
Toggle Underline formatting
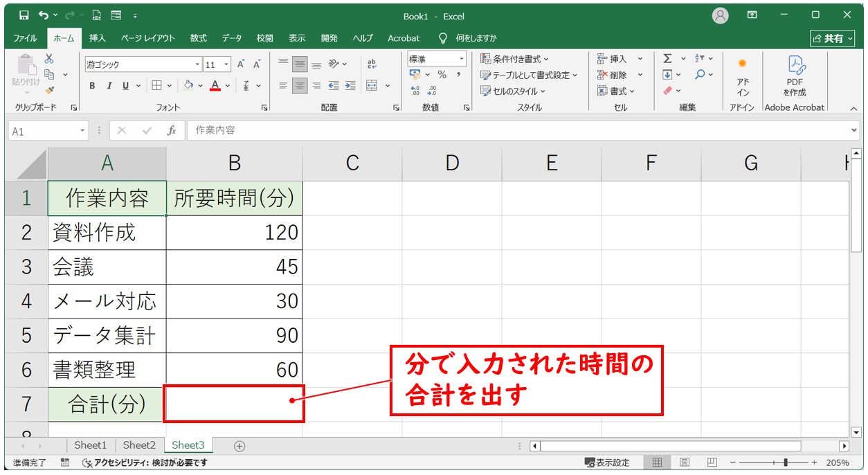(x=125, y=86)
